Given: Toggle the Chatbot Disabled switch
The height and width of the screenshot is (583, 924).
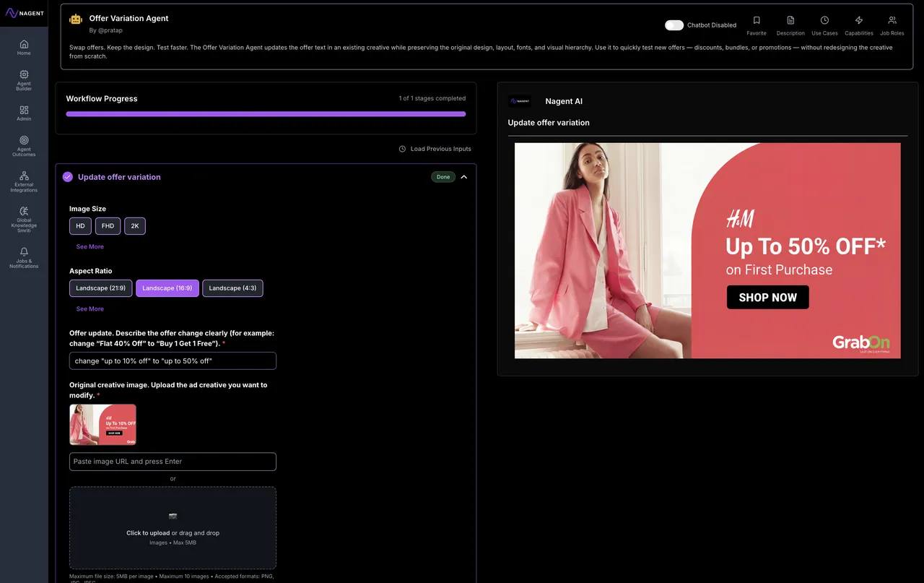Looking at the screenshot, I should 674,25.
